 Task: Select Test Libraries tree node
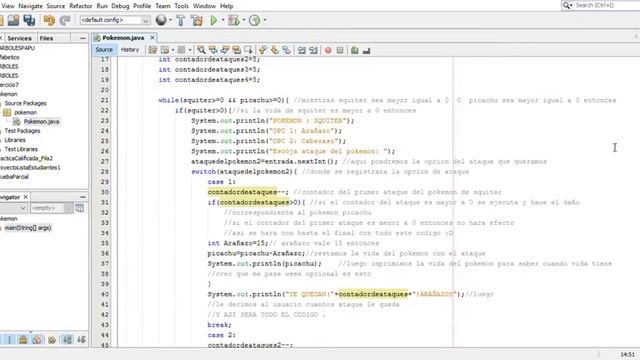(21, 149)
